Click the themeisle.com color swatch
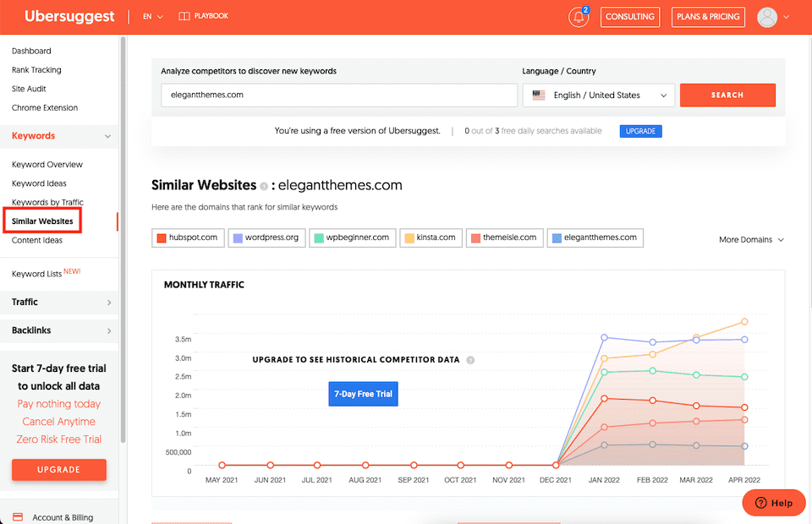This screenshot has height=524, width=812. coord(475,238)
